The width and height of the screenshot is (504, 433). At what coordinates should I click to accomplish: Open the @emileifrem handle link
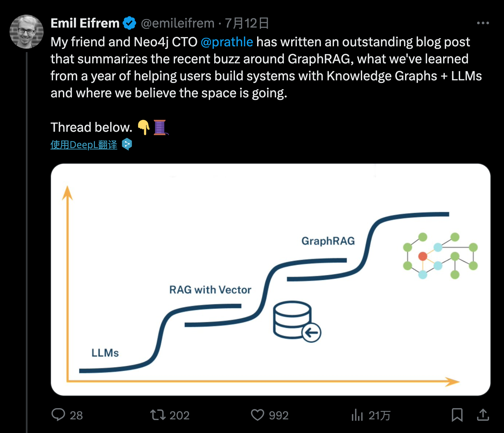[x=178, y=23]
